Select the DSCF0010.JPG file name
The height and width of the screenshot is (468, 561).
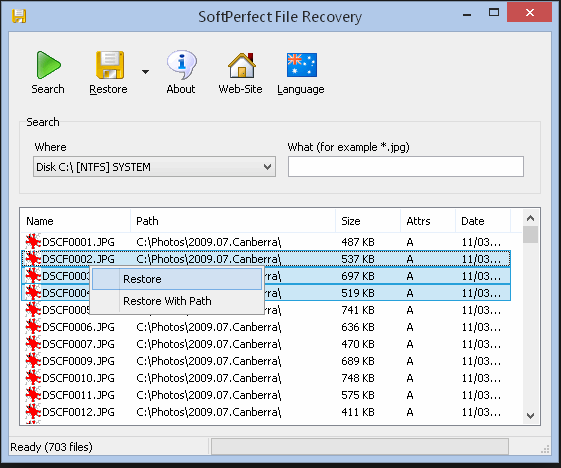(78, 378)
